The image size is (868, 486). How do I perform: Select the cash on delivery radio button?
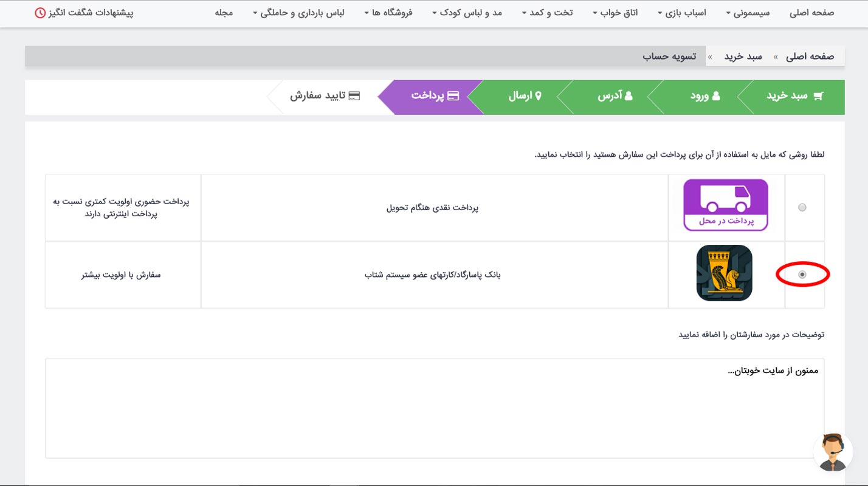point(802,208)
